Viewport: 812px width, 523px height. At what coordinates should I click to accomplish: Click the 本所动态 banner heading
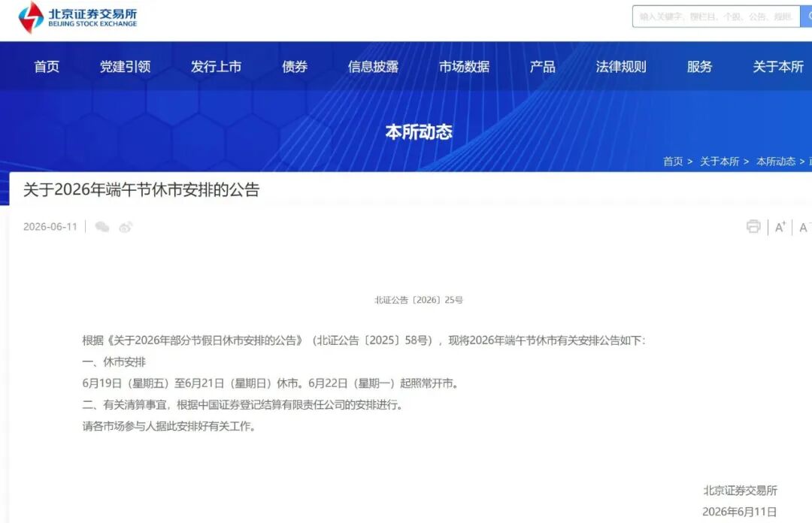(x=419, y=132)
